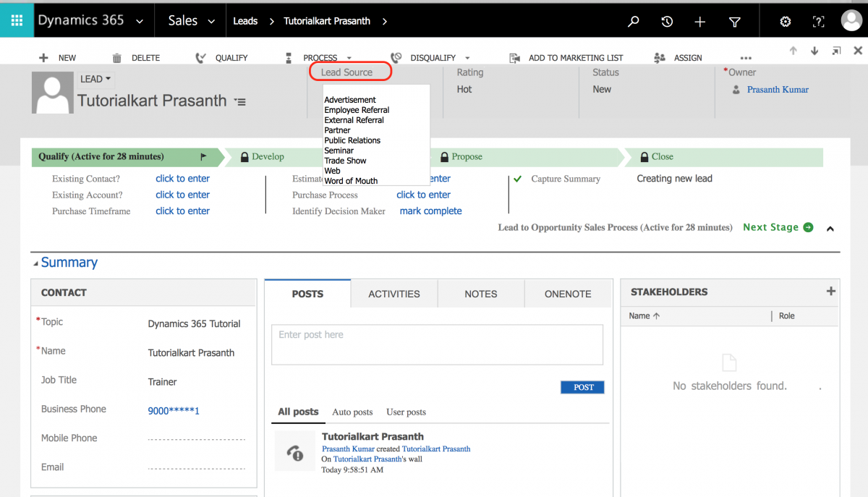The width and height of the screenshot is (868, 497).
Task: Open the app launcher waffle icon
Action: pyautogui.click(x=17, y=21)
